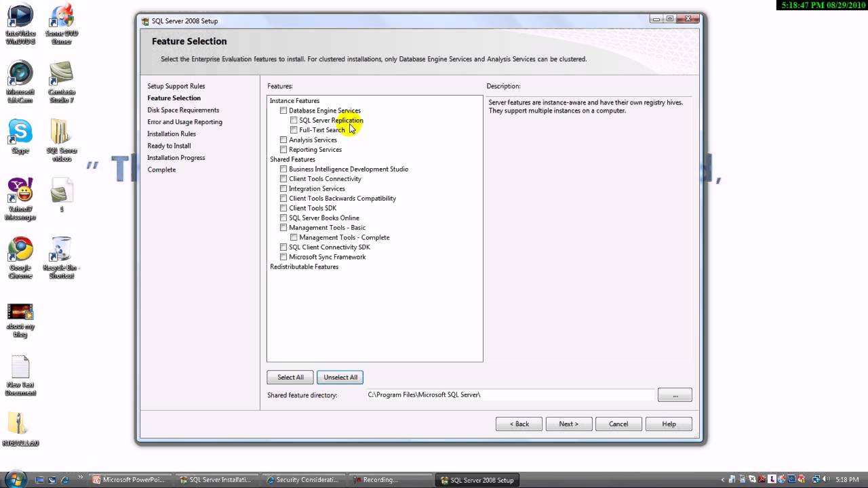Viewport: 868px width, 488px height.
Task: Open Recycle Bin shortcut on desktop
Action: [x=62, y=258]
